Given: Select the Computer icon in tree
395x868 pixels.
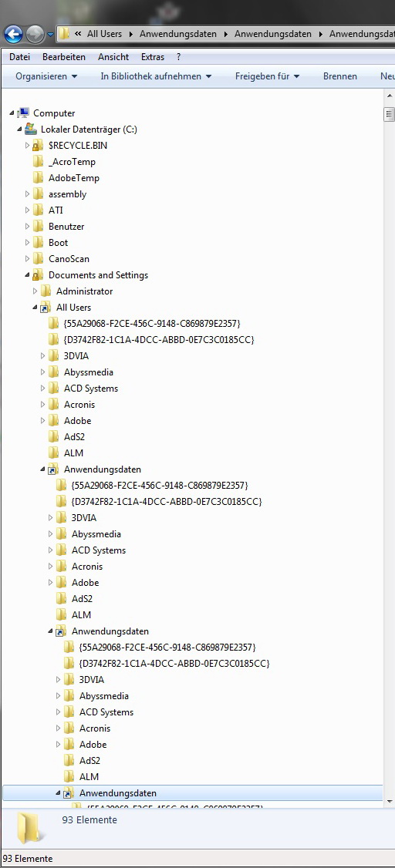Looking at the screenshot, I should [23, 113].
